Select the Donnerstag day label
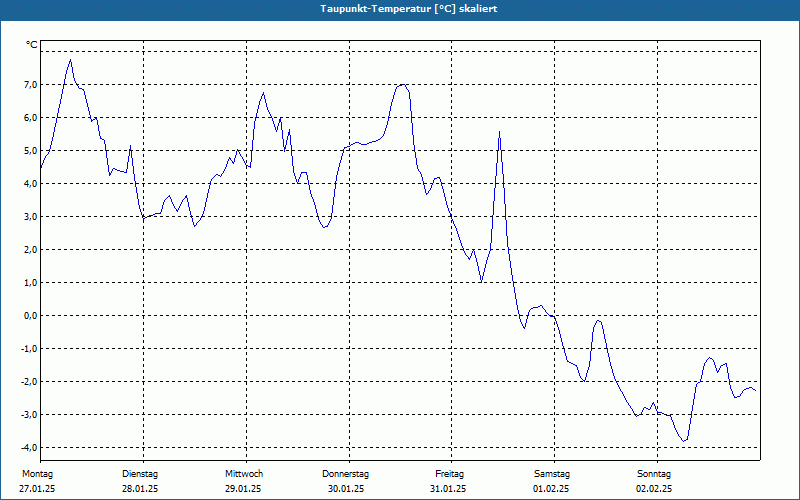800x500 pixels. coord(345,474)
